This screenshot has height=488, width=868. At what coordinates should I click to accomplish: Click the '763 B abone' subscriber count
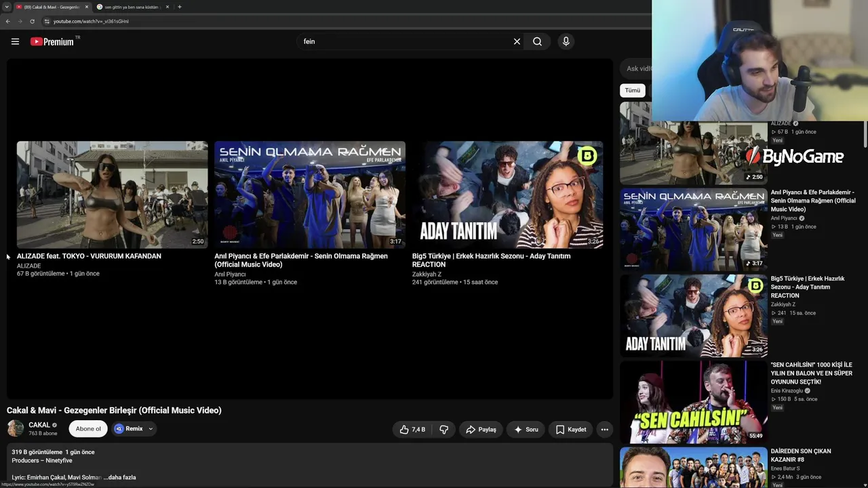coord(43,433)
